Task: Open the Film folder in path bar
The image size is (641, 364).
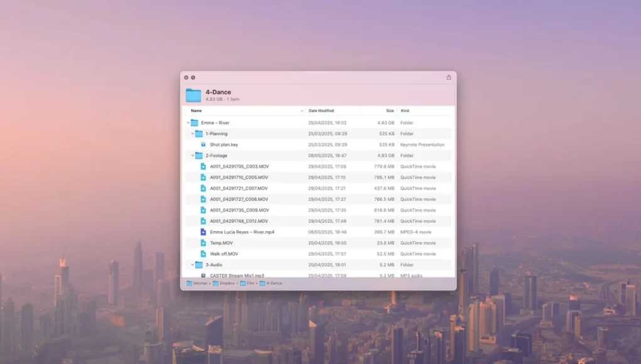Action: 250,284
